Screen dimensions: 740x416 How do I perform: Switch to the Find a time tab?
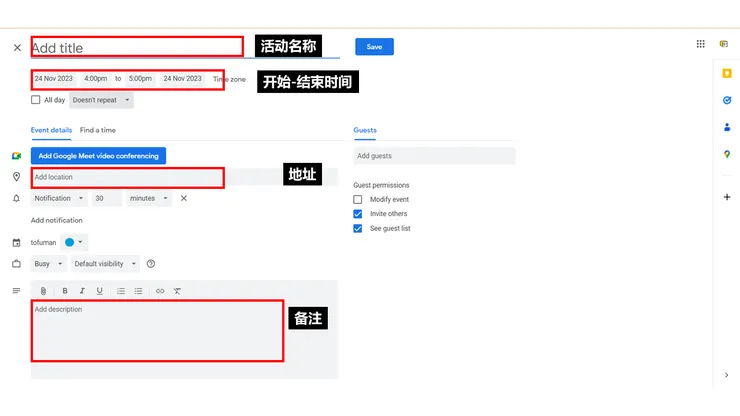coord(98,130)
